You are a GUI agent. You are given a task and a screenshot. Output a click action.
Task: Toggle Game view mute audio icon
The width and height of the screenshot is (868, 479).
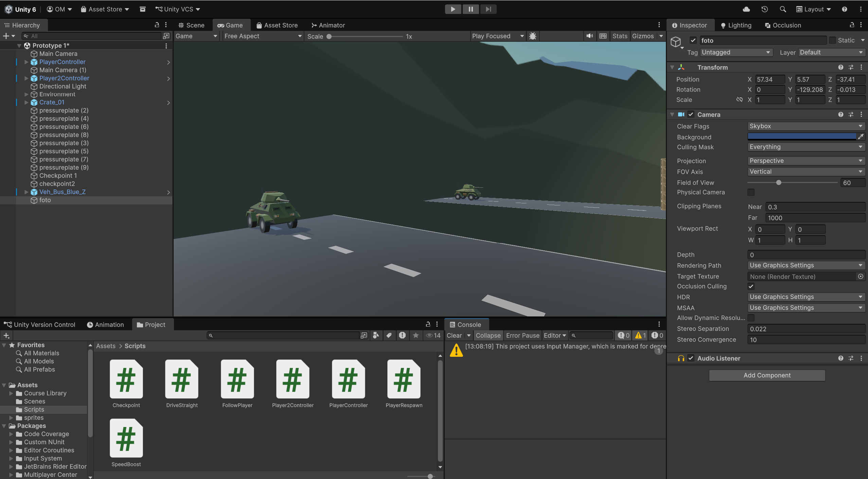click(x=589, y=36)
